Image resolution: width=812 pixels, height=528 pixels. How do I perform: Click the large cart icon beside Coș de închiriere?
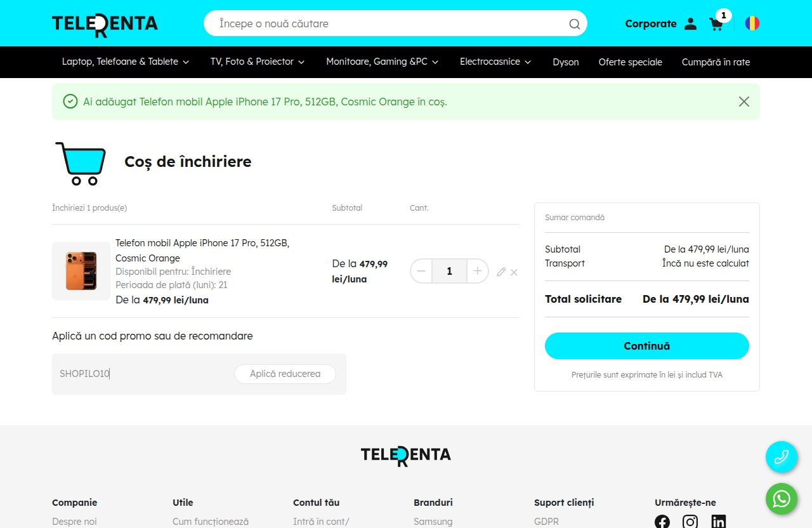tap(80, 164)
